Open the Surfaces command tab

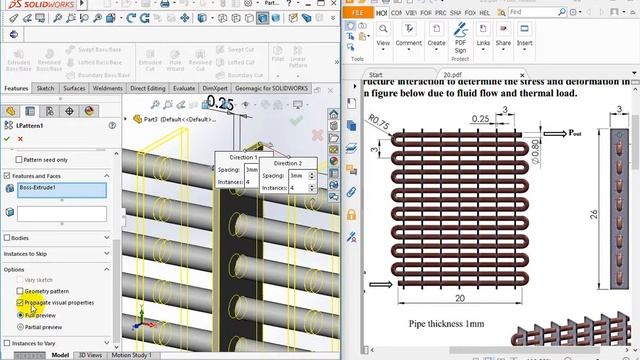[74, 88]
